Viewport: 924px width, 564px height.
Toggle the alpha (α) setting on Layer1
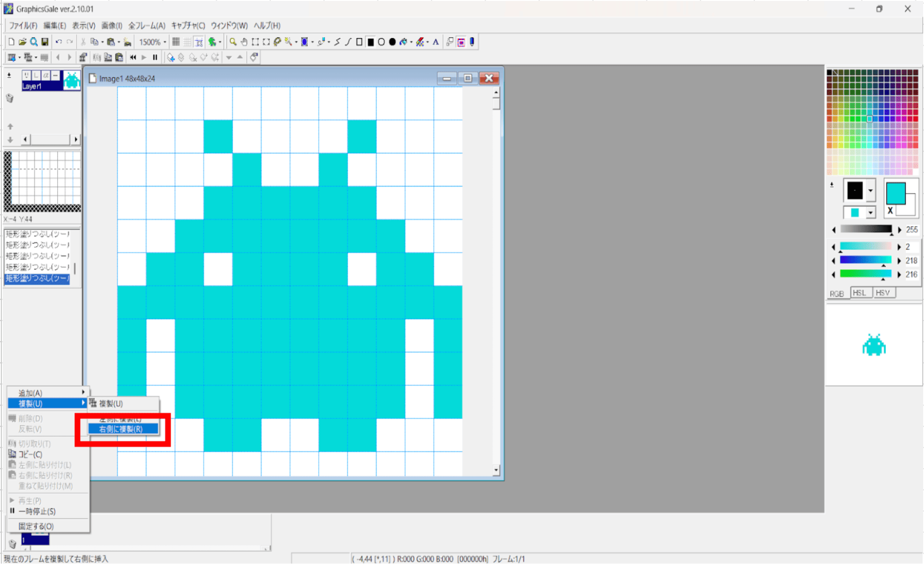[x=46, y=75]
